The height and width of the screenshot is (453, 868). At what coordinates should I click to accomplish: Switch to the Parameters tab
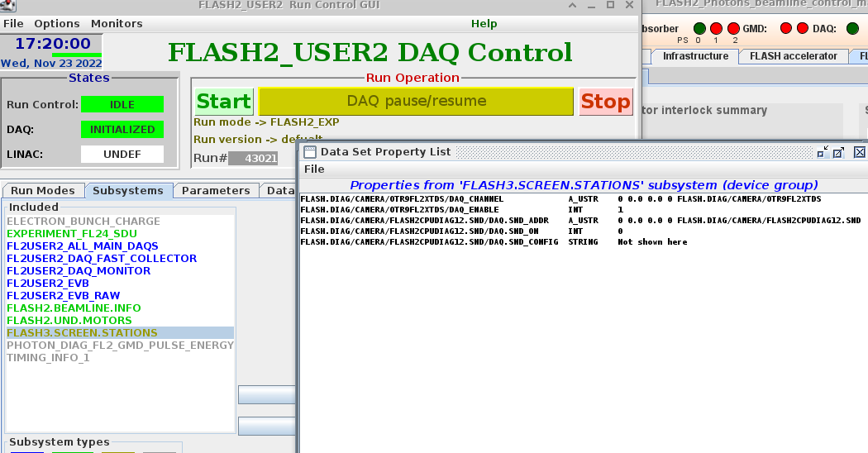tap(216, 190)
